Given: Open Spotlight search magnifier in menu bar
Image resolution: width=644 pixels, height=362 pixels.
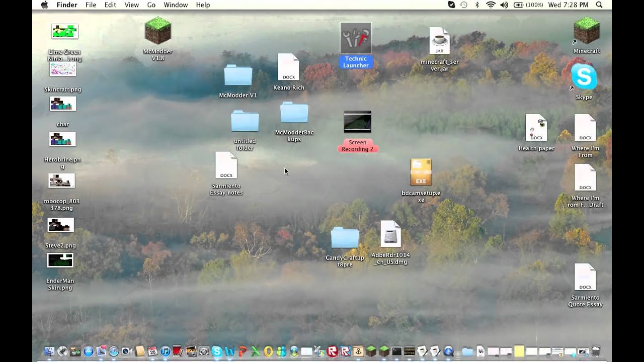Looking at the screenshot, I should click(599, 5).
